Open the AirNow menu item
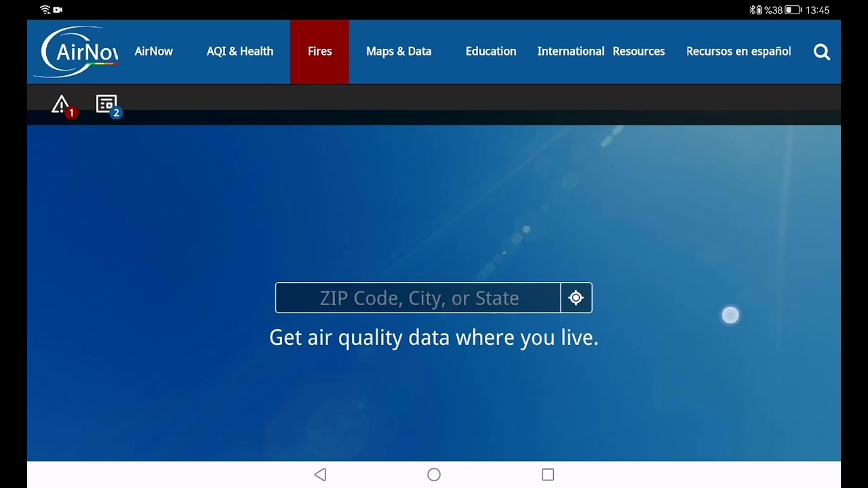This screenshot has width=868, height=488. click(153, 52)
